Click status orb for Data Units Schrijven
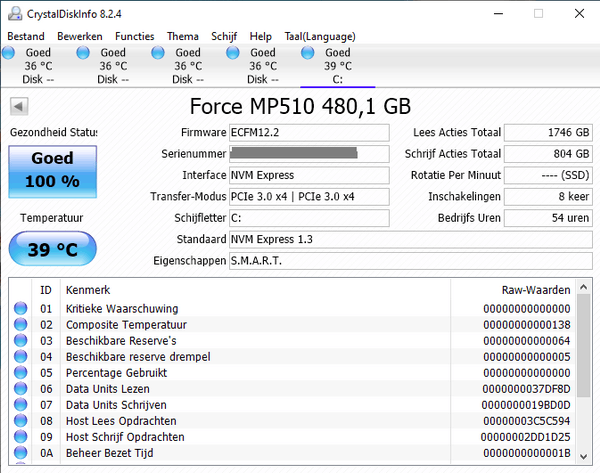 point(20,405)
